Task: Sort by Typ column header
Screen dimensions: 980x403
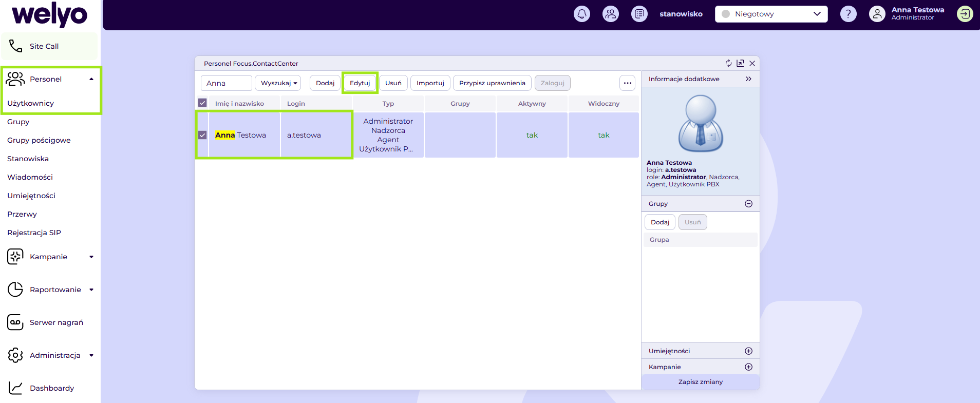Action: (x=388, y=104)
